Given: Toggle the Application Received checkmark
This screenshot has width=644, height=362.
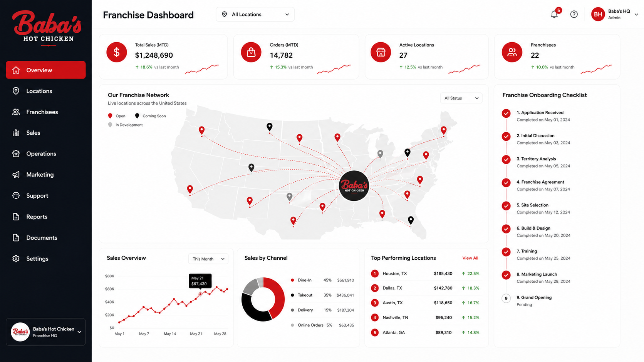Looking at the screenshot, I should [x=506, y=113].
